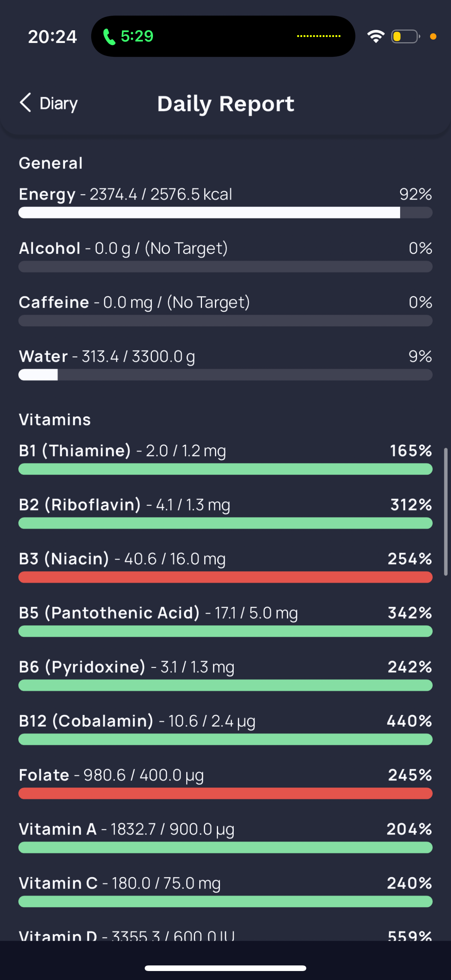The height and width of the screenshot is (980, 451).
Task: Select the Vitamin C row label
Action: point(58,883)
